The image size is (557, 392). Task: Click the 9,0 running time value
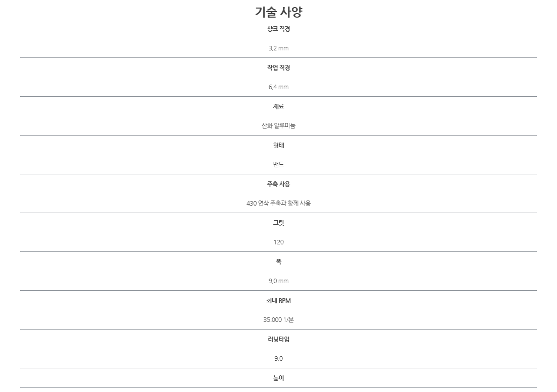point(278,359)
